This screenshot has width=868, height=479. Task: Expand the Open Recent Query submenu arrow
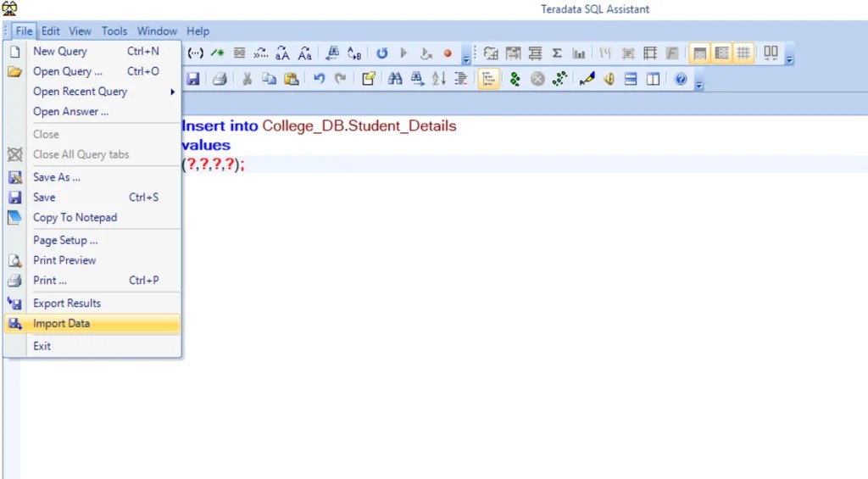[173, 92]
